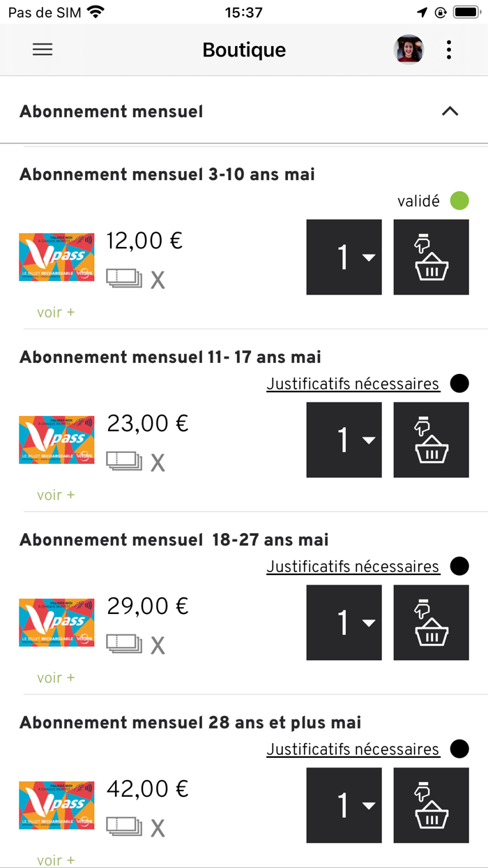Open the three-dot more options menu

click(449, 50)
